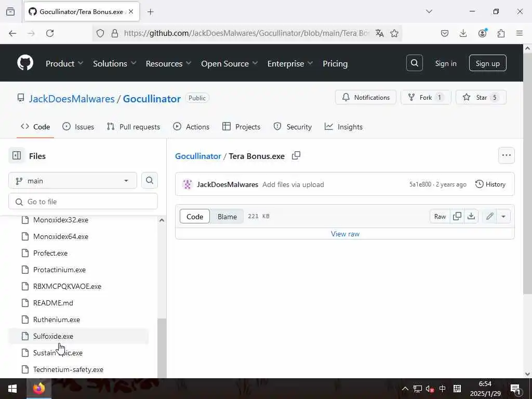Image resolution: width=532 pixels, height=399 pixels.
Task: Open edit options dropdown arrow beside pencil
Action: point(503,216)
